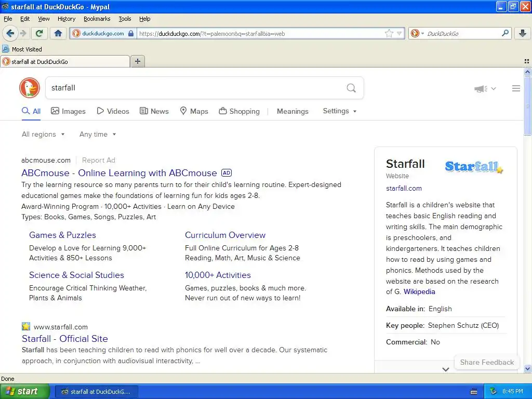Screen dimensions: 532x399
Task: Click the Share Feedback button
Action: tap(487, 362)
